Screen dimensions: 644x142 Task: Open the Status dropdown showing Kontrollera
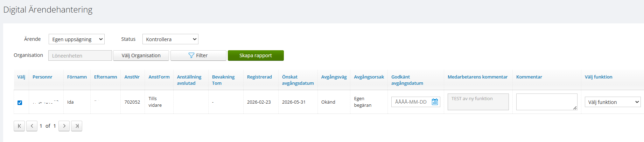170,39
